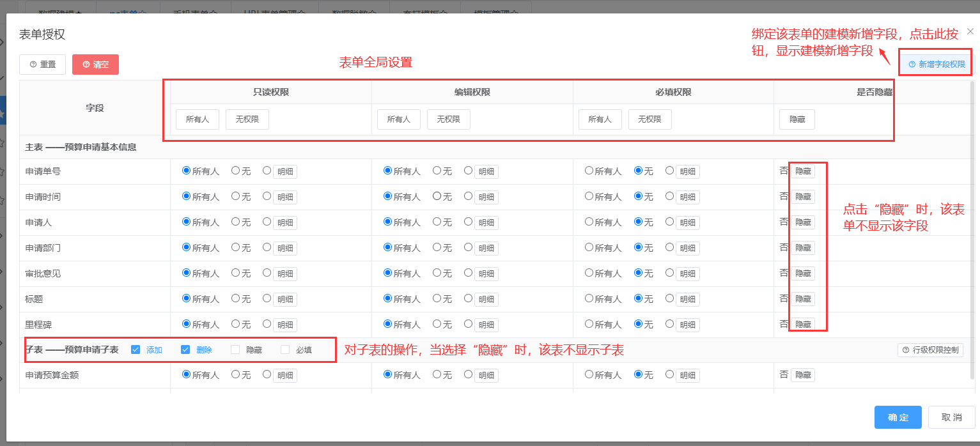Open 行级权限控制 for the subtable

coord(930,350)
